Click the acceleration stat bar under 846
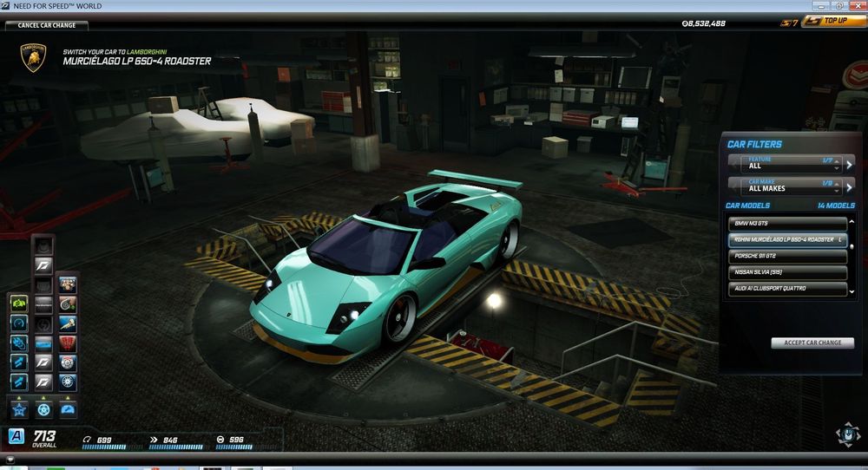Viewport: 868px width, 470px height. coord(176,447)
